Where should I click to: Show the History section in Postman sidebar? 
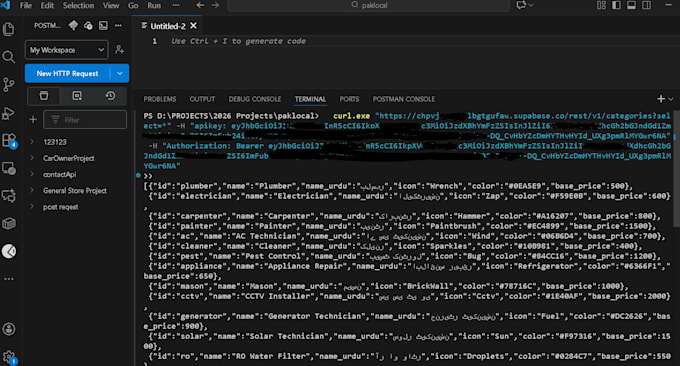[x=110, y=96]
